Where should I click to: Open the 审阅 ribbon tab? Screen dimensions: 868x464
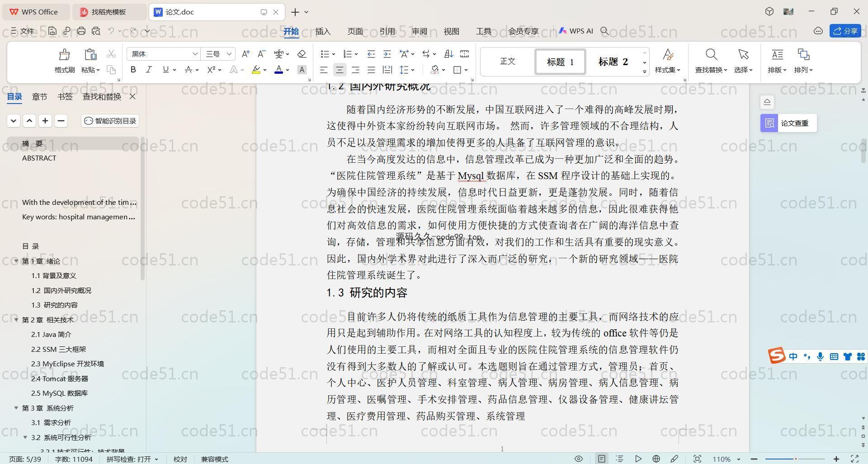420,31
